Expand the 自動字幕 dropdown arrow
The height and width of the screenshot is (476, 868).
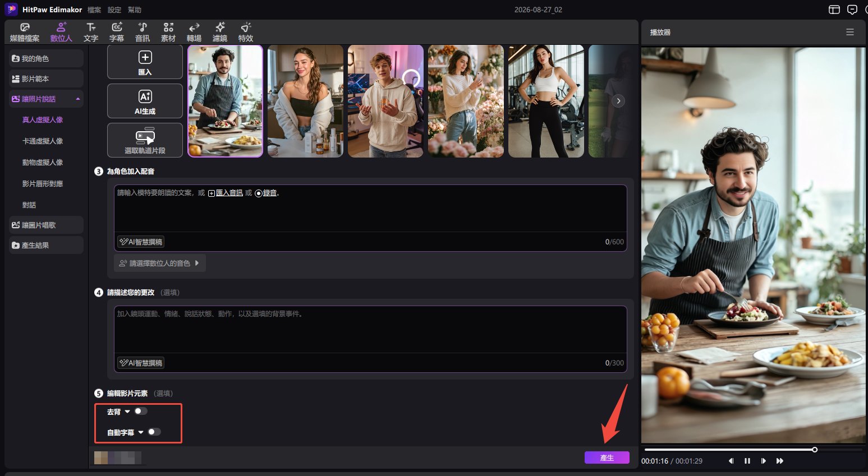coord(141,432)
